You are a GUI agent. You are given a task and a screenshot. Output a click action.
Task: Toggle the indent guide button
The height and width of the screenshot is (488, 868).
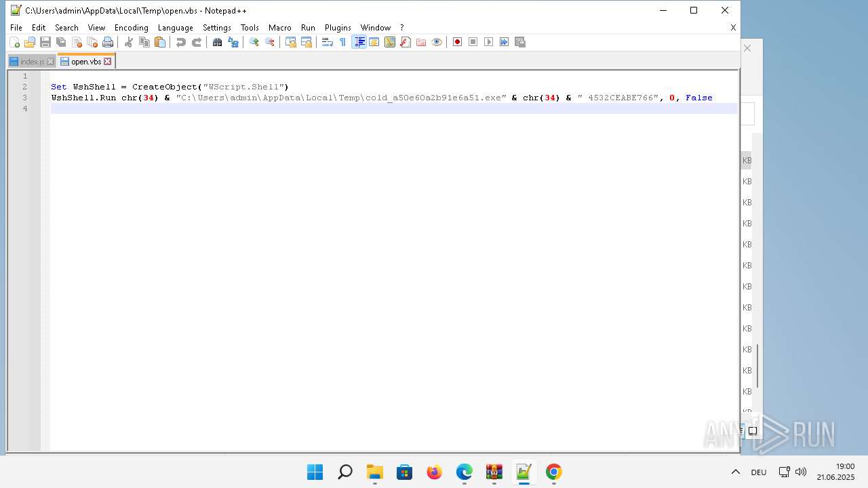(359, 42)
